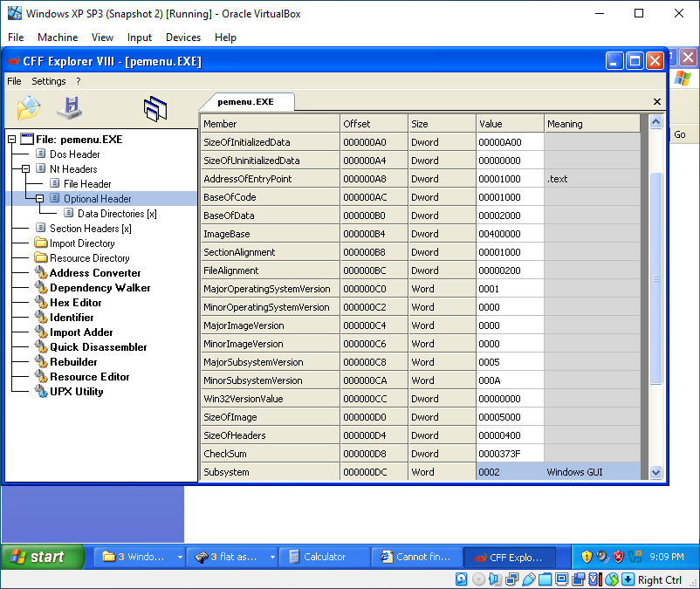Open the Import Directory folder node
The image size is (700, 589).
[x=82, y=243]
